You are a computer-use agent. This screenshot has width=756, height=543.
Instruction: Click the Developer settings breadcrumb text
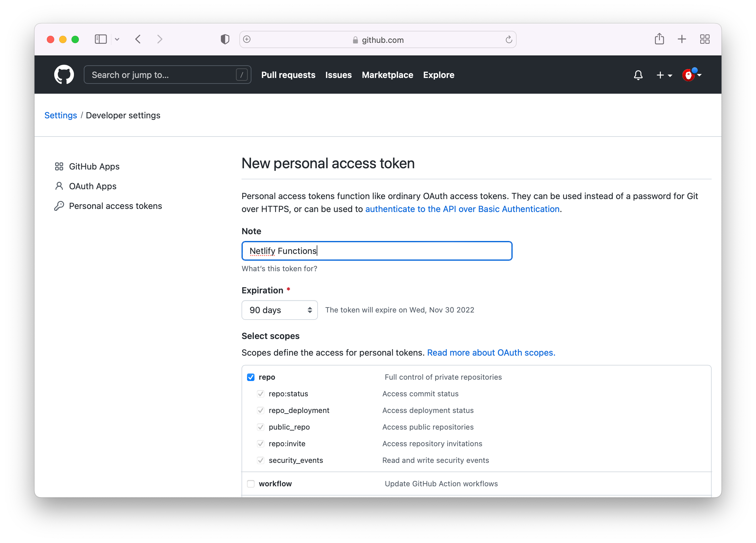click(x=123, y=115)
